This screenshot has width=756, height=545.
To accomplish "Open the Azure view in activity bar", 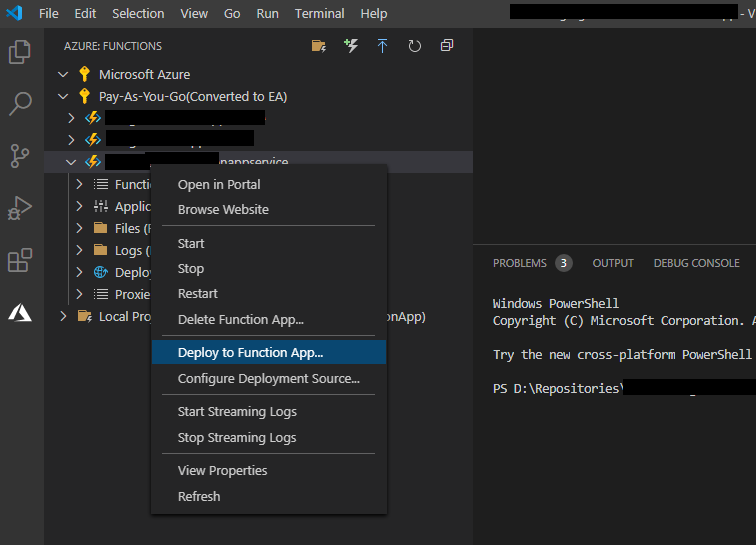I will [x=20, y=313].
